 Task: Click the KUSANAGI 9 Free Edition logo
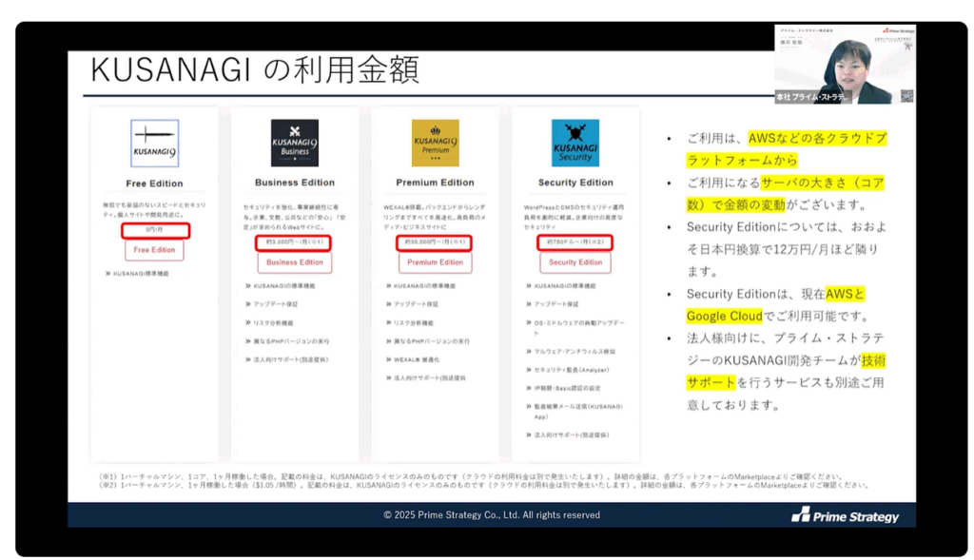pos(155,144)
